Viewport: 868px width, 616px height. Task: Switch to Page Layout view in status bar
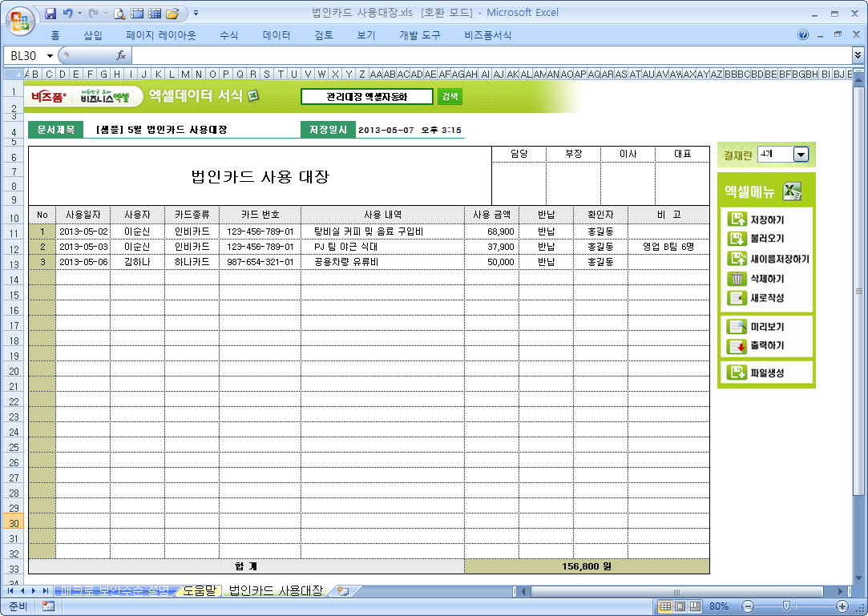[x=680, y=606]
